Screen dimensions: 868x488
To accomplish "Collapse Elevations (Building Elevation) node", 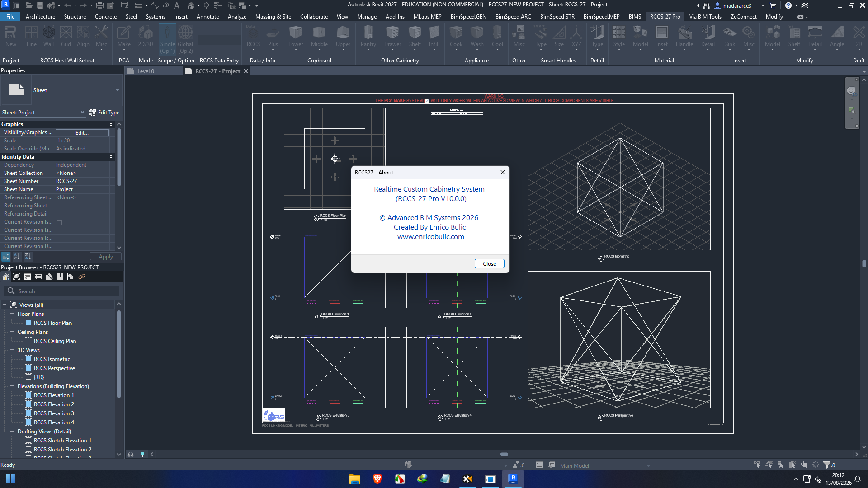I will 12,386.
